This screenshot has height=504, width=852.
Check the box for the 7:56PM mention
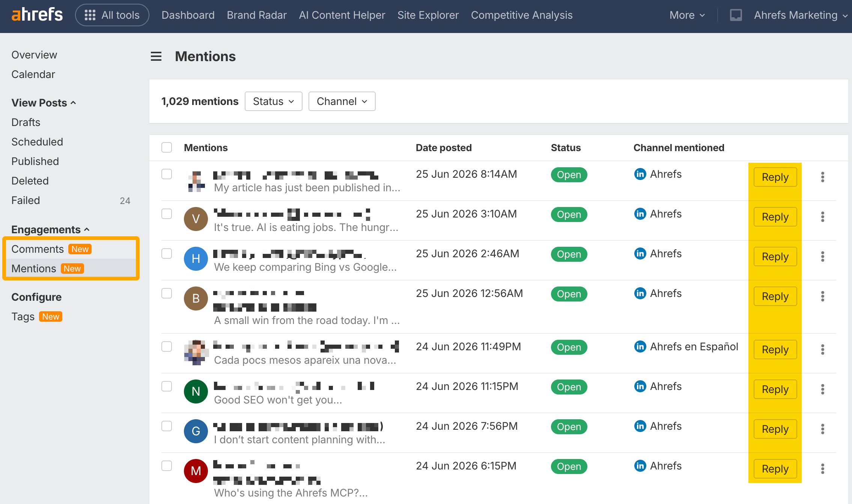(167, 426)
